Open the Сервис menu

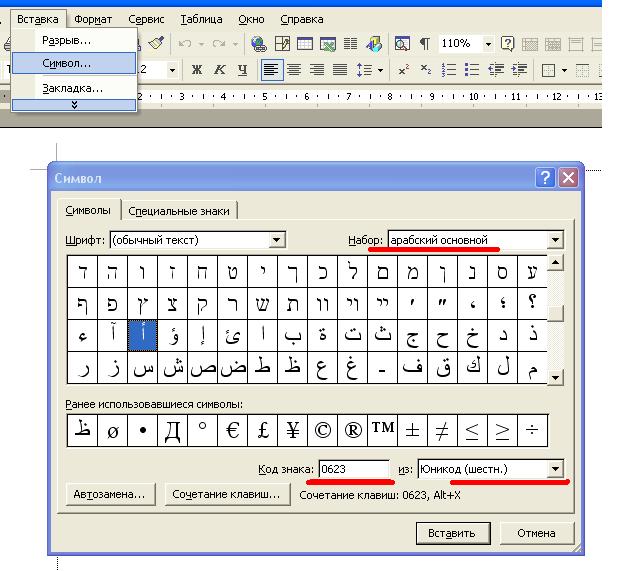[x=146, y=19]
